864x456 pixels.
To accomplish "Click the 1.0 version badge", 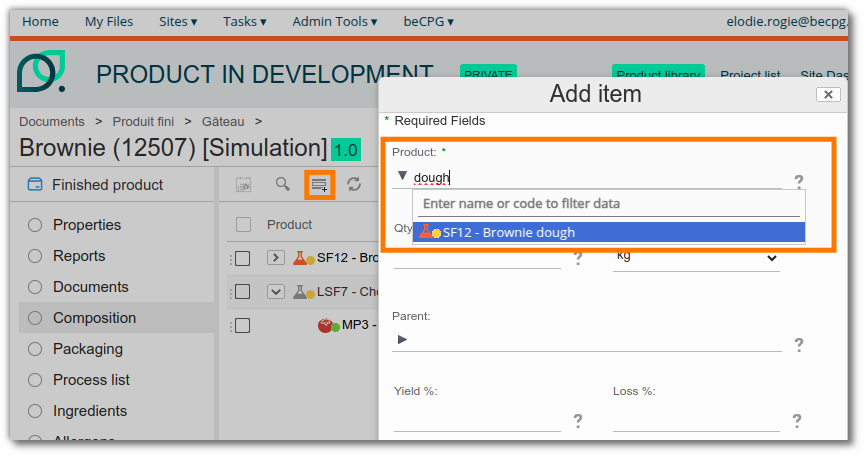I will pyautogui.click(x=346, y=150).
